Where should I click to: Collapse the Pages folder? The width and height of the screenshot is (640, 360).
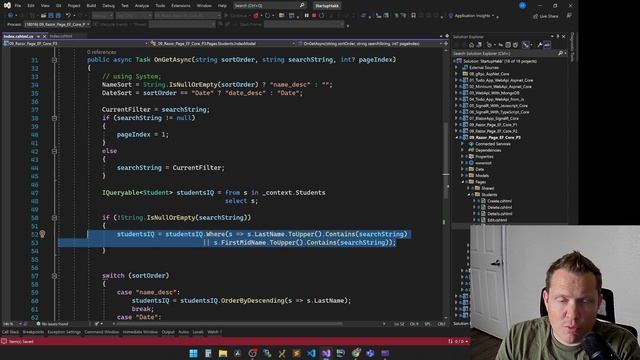(x=462, y=182)
